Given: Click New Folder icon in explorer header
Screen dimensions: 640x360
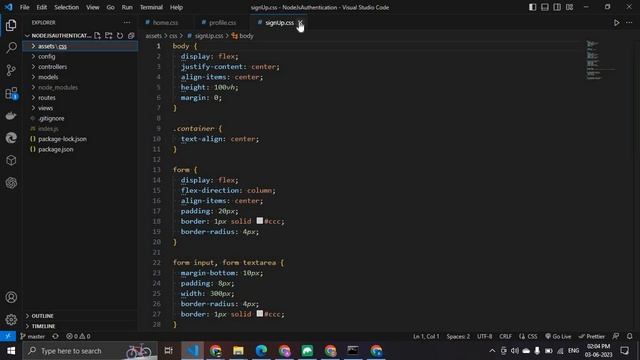Looking at the screenshot, I should point(109,36).
